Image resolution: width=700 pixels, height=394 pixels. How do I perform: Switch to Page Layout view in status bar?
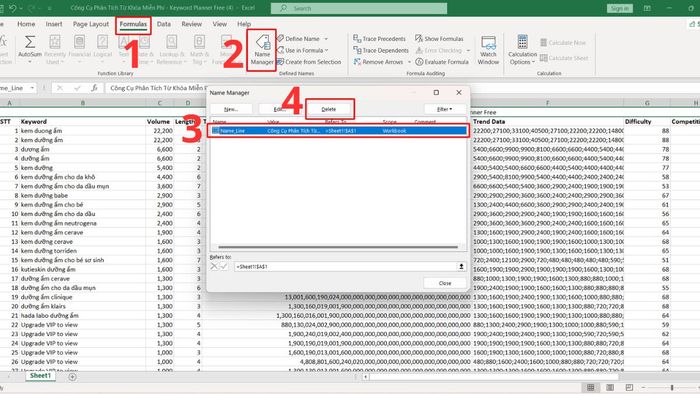(x=610, y=387)
